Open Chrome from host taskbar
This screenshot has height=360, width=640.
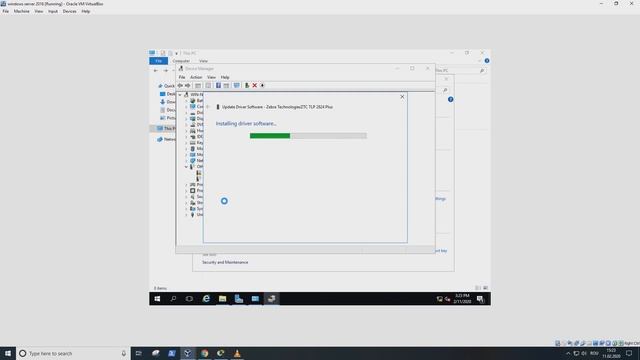(x=204, y=353)
